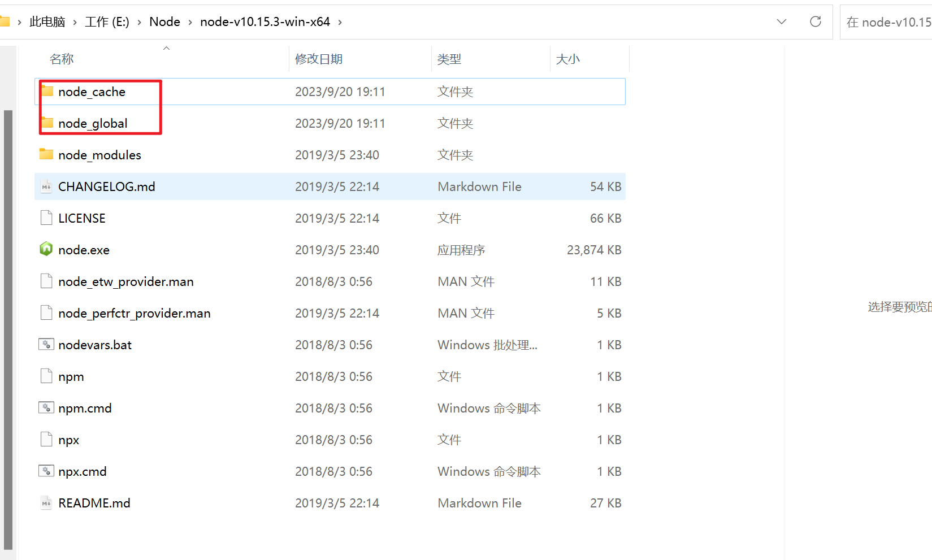
Task: Expand the chevron after node-v10.15.3-win-x64
Action: (340, 22)
